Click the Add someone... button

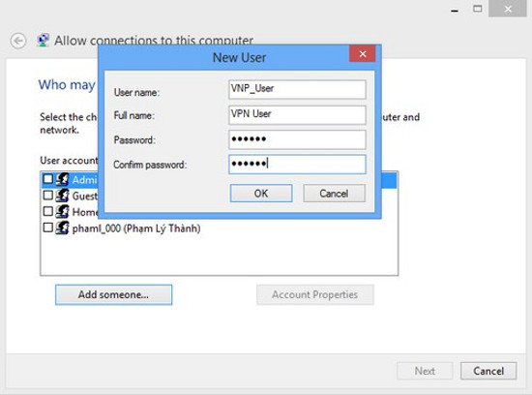114,294
